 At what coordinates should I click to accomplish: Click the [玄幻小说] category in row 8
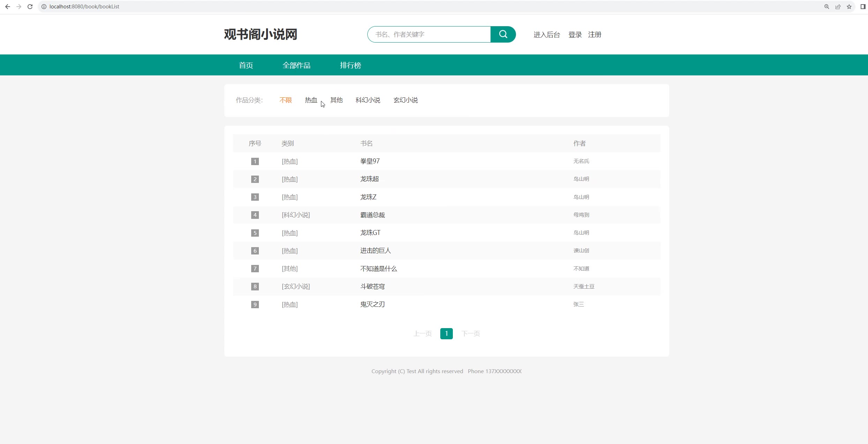pos(296,287)
